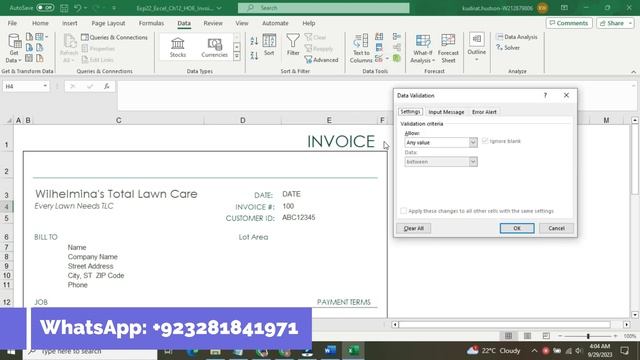Click the weather widget 22°C Cloudy
The image size is (640, 360).
click(494, 350)
